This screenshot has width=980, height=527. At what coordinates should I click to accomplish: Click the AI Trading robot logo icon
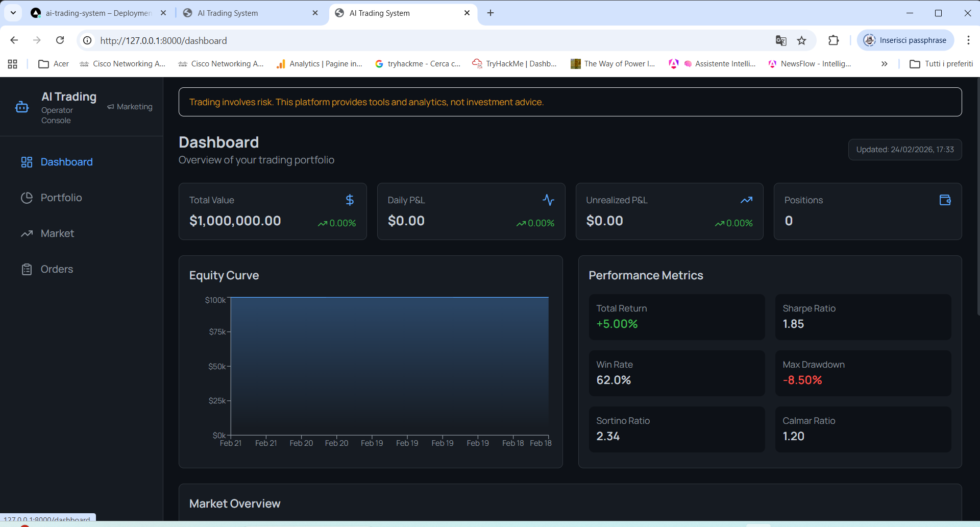pyautogui.click(x=21, y=107)
